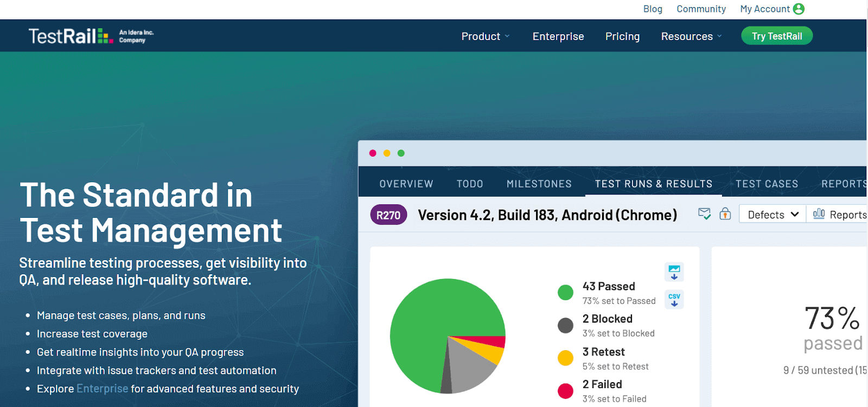Click the lock icon beside run title

point(725,214)
